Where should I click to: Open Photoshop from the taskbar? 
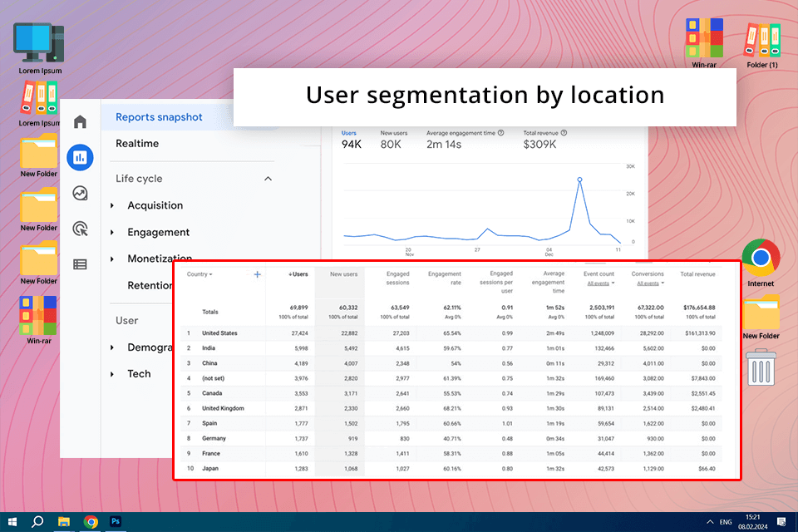point(116,521)
